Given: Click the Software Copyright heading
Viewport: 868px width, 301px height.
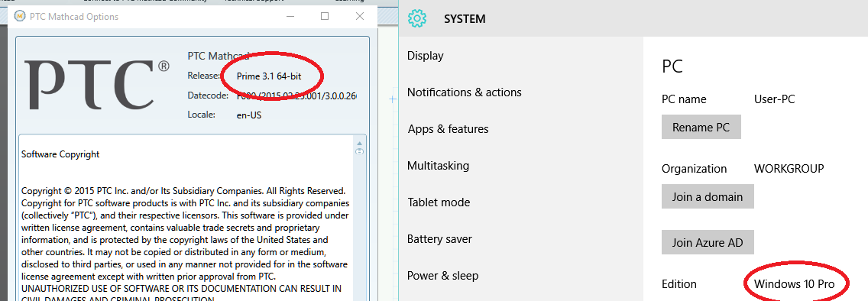Looking at the screenshot, I should coord(60,154).
